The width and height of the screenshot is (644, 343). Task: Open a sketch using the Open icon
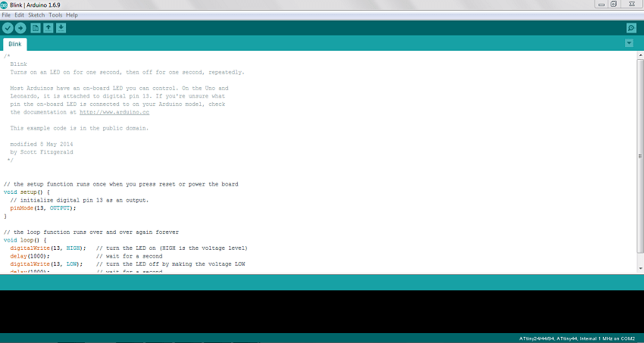[x=48, y=28]
